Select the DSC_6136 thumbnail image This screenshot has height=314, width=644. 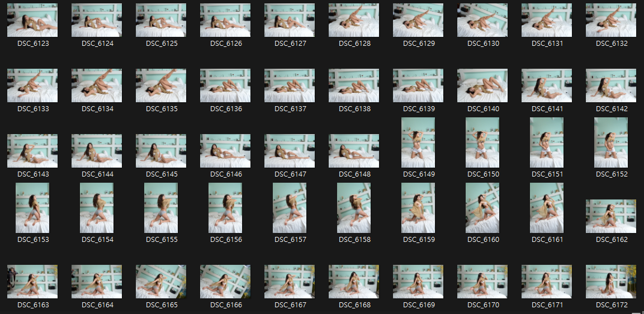point(225,85)
